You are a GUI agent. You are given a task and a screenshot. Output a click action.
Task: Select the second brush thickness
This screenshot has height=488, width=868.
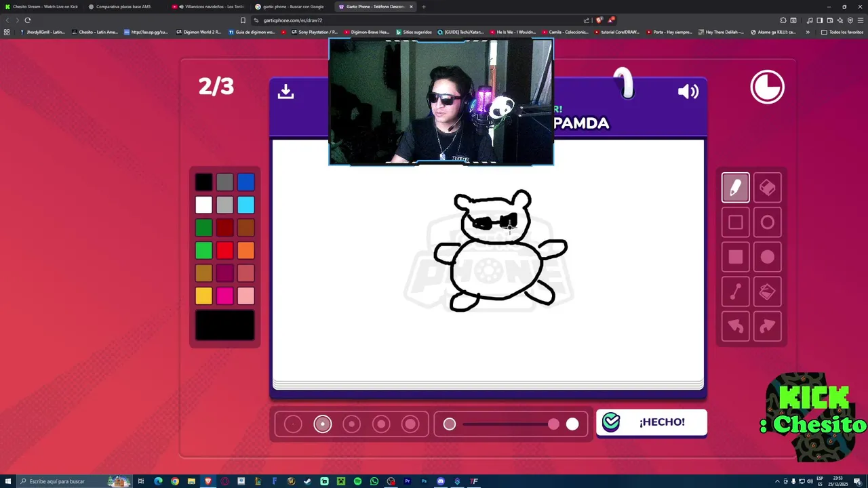pos(323,424)
